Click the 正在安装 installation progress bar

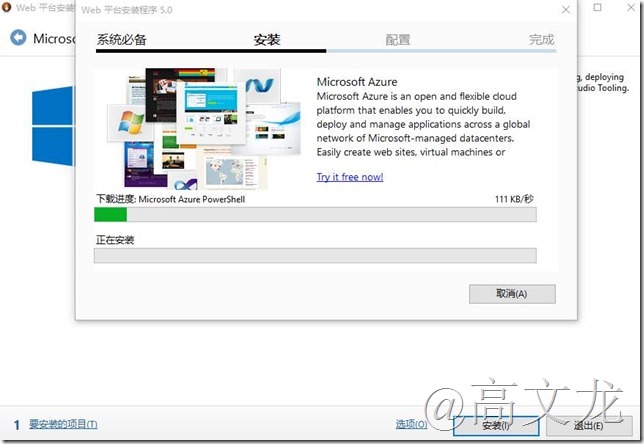pyautogui.click(x=315, y=255)
